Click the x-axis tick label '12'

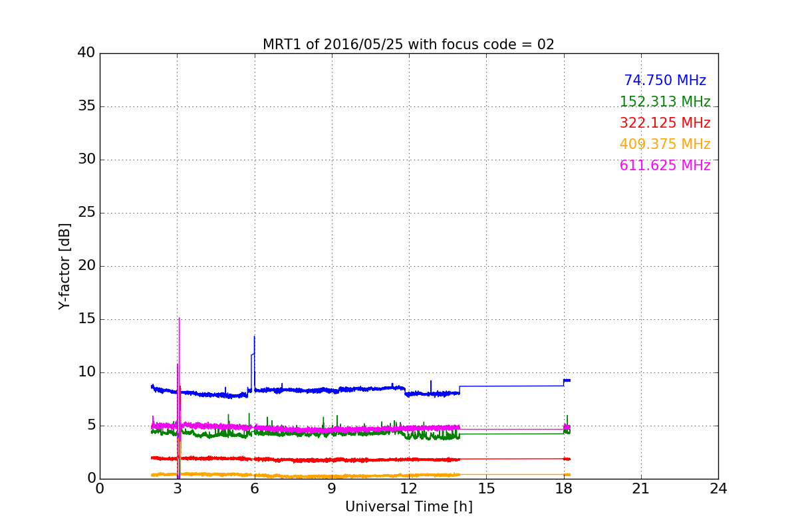(x=409, y=489)
